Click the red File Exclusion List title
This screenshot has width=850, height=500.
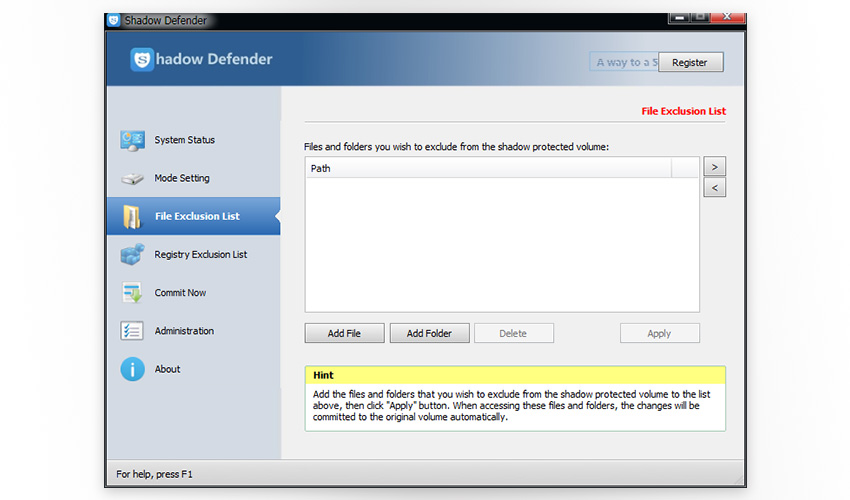tap(684, 111)
